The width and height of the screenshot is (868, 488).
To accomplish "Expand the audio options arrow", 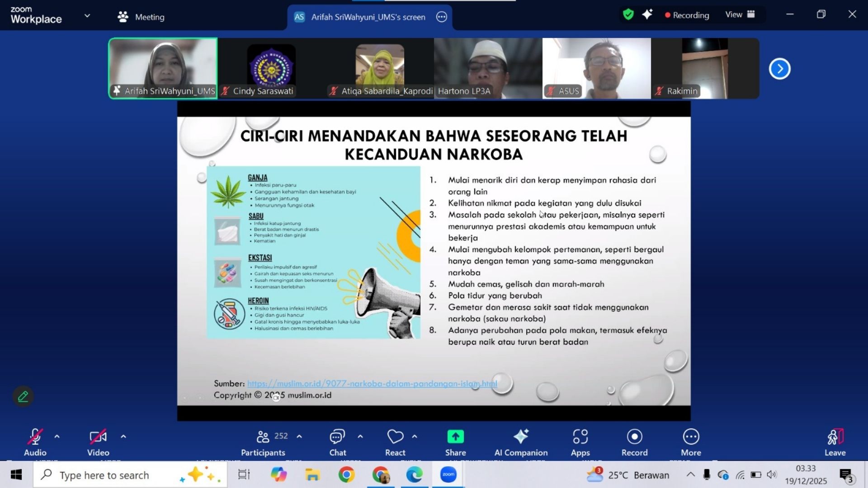I will (x=57, y=436).
